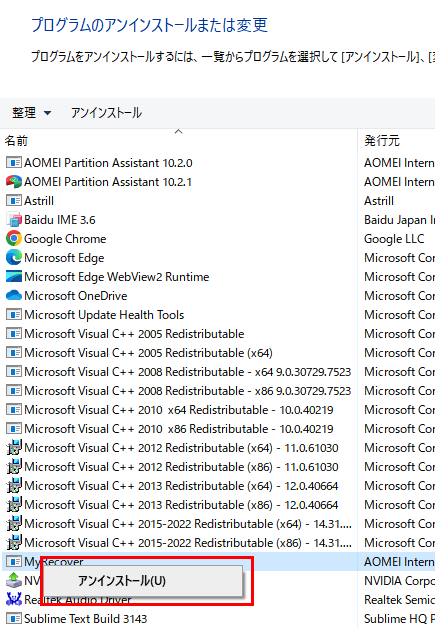Select the Google Chrome program name
Image resolution: width=435 pixels, height=628 pixels.
click(x=65, y=239)
